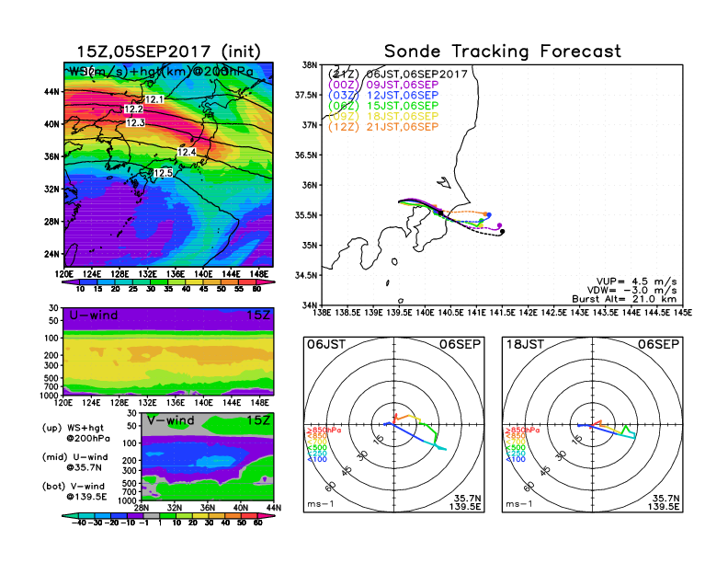Select yellow legend entry "(09Z) 18JST,06SEP"

pyautogui.click(x=383, y=116)
